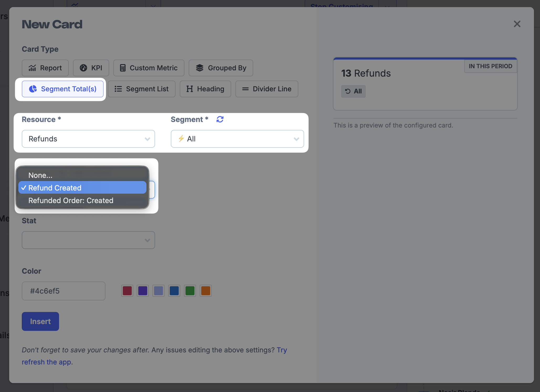The image size is (540, 392).
Task: Pick the crimson red color swatch
Action: (x=127, y=291)
